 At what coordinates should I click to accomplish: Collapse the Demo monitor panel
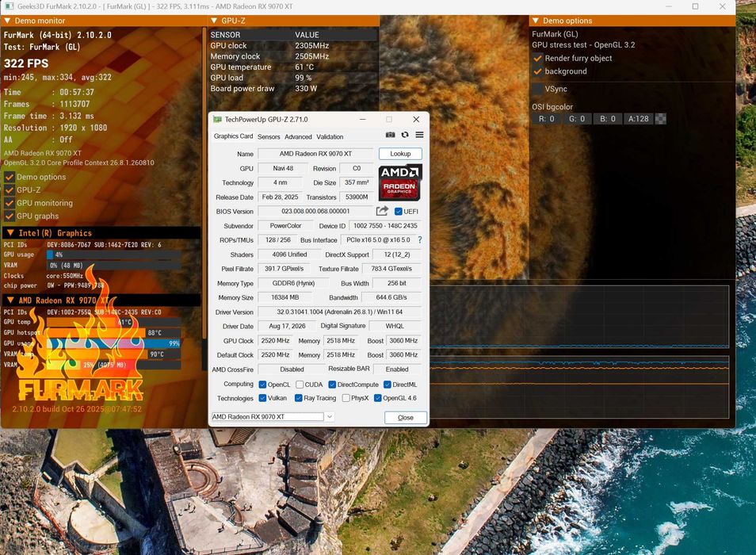tap(7, 21)
